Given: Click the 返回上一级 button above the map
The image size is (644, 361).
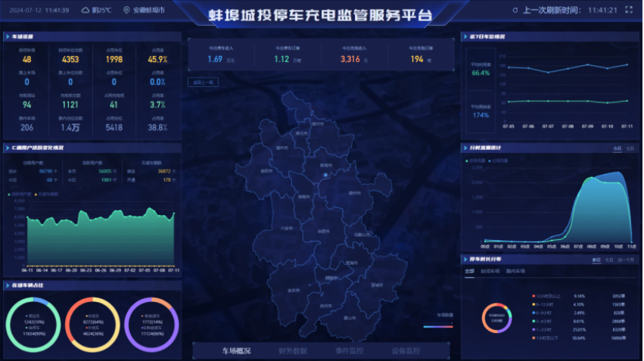Looking at the screenshot, I should (x=204, y=82).
